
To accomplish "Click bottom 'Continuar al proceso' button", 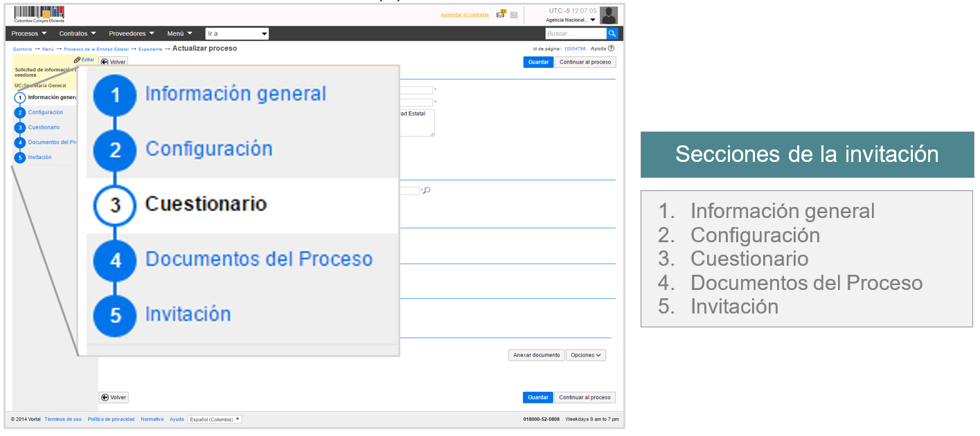I will point(585,397).
